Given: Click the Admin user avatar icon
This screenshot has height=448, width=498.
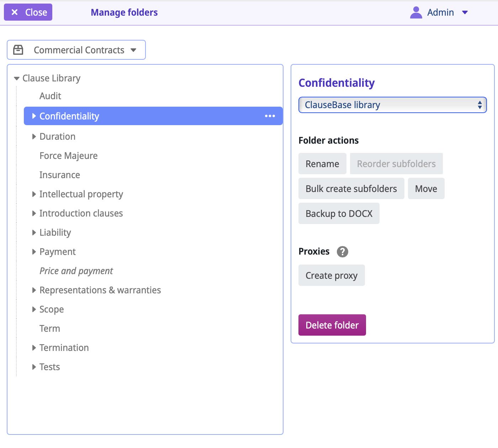Looking at the screenshot, I should (x=416, y=12).
